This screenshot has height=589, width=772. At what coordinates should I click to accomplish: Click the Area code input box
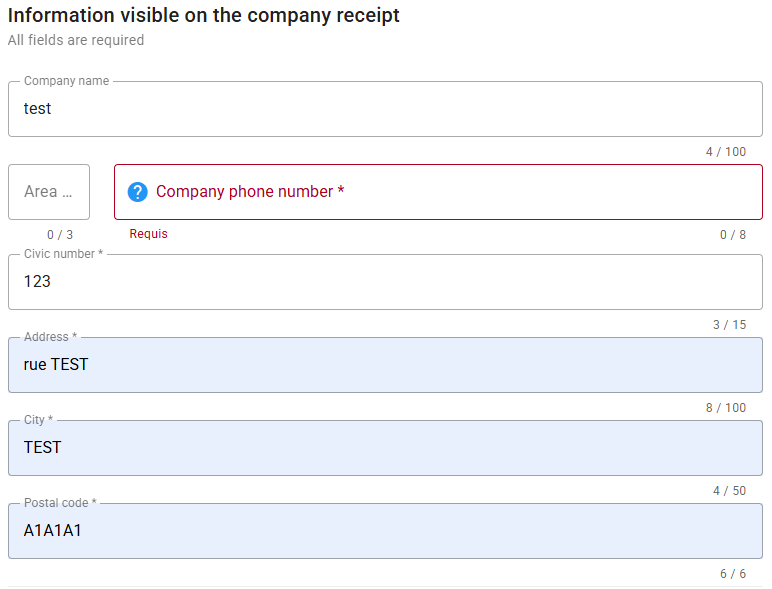(49, 192)
